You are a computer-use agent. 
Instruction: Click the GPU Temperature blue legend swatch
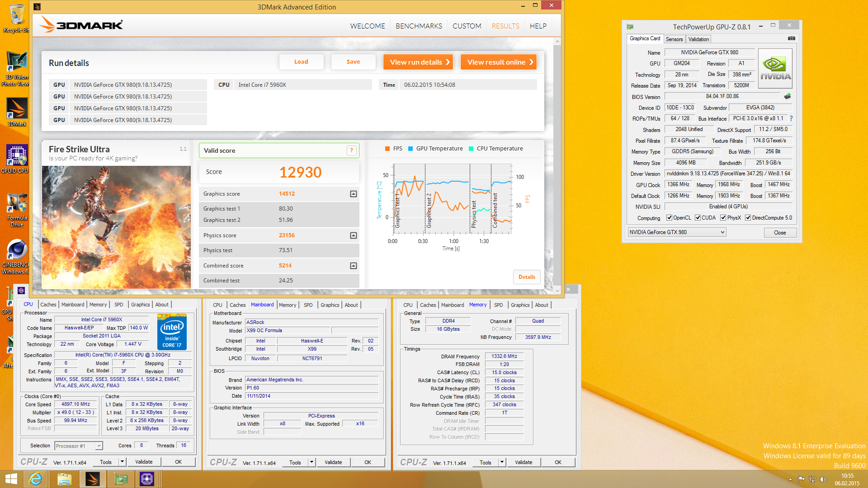410,149
